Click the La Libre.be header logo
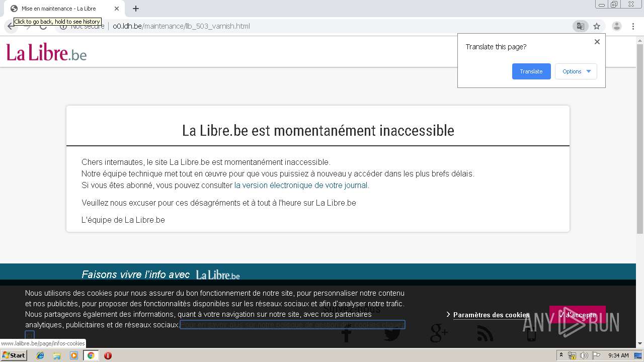This screenshot has height=362, width=644. coord(46,52)
